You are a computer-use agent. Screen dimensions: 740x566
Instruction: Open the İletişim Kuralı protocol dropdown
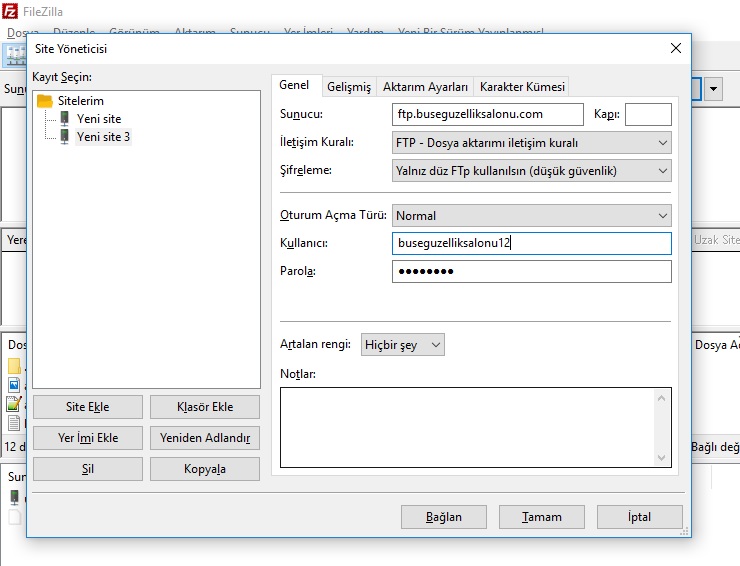tap(531, 143)
